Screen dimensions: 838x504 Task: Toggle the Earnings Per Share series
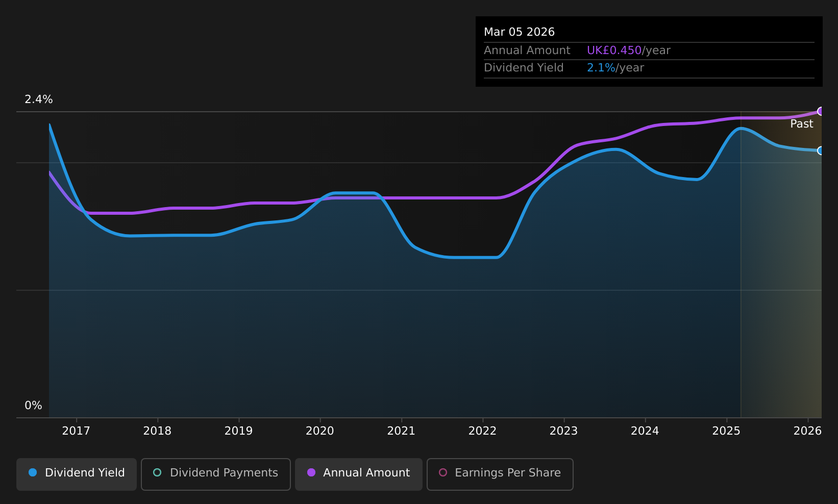(500, 474)
